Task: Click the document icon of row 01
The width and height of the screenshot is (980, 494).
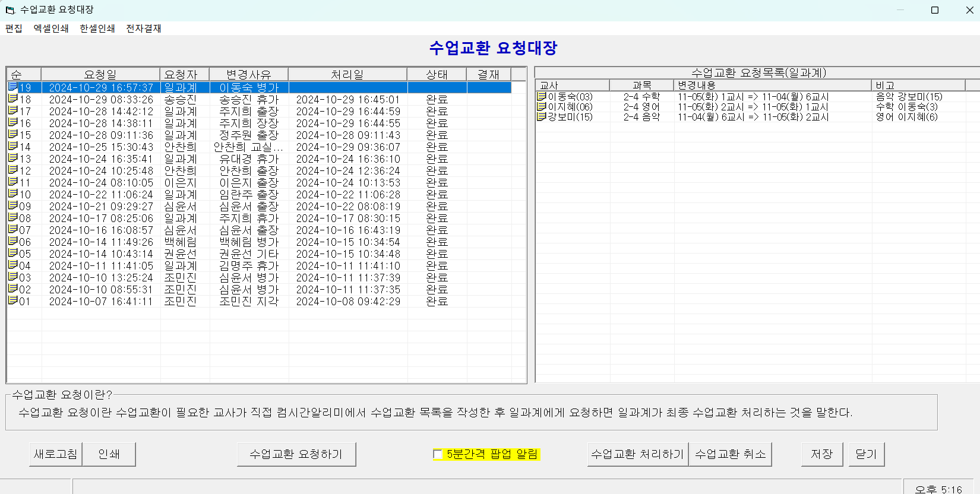Action: (13, 300)
